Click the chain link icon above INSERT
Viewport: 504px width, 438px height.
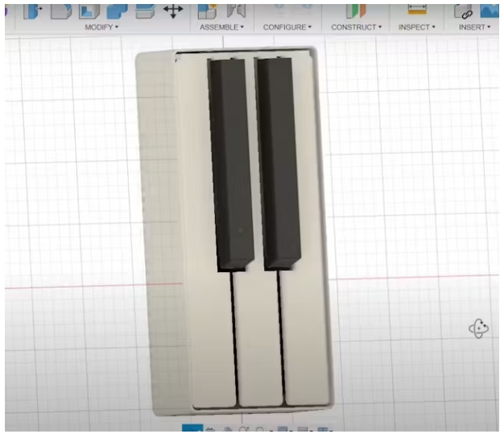click(463, 10)
